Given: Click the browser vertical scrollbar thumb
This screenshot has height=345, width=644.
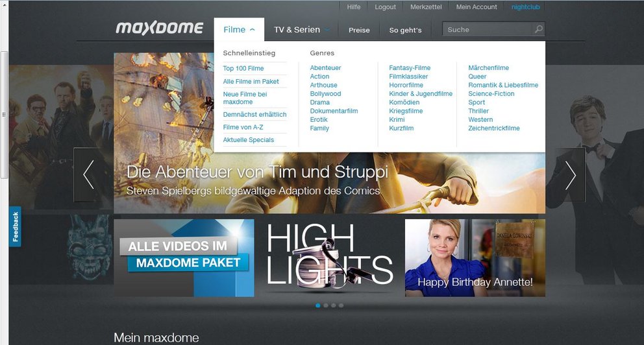Looking at the screenshot, I should pos(4,115).
